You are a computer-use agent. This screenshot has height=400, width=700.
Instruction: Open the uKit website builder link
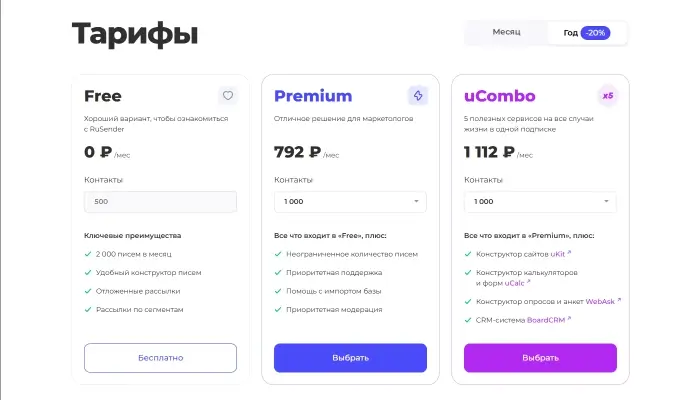557,255
